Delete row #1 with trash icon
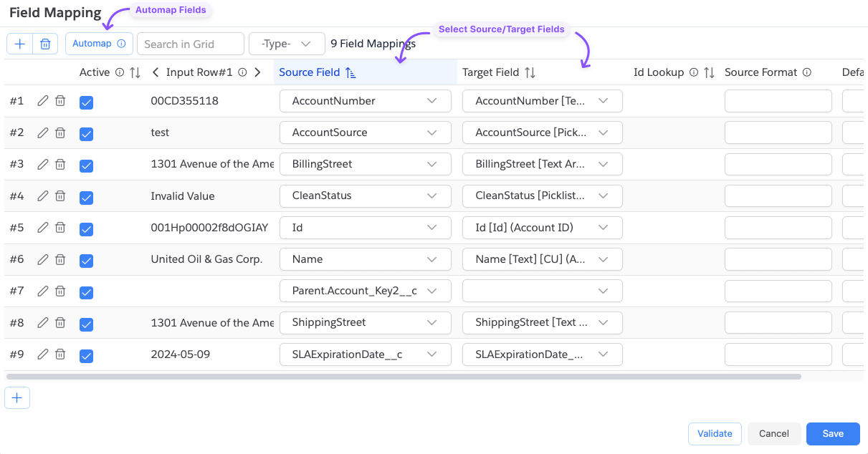Screen dimensions: 868x454 tap(60, 101)
